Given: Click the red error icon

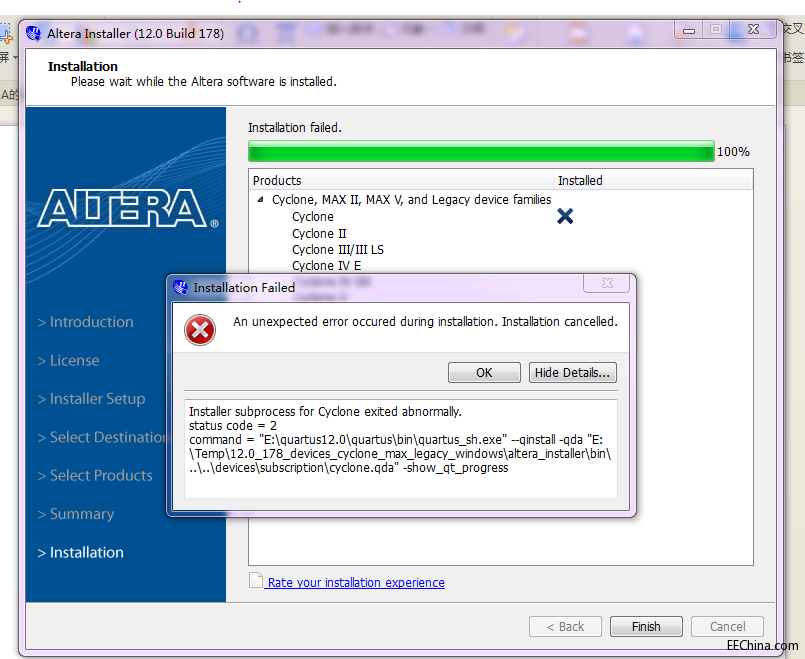Looking at the screenshot, I should point(200,331).
